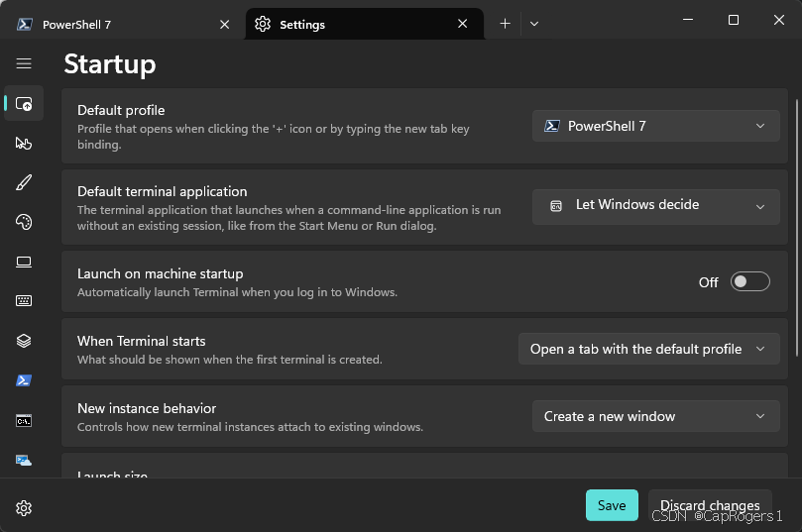Viewport: 802px width, 532px height.
Task: Click 'What should be shown' description text
Action: coord(230,360)
